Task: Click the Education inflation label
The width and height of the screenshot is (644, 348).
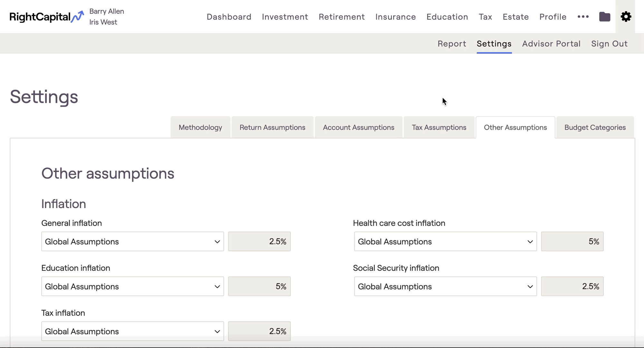Action: click(76, 268)
